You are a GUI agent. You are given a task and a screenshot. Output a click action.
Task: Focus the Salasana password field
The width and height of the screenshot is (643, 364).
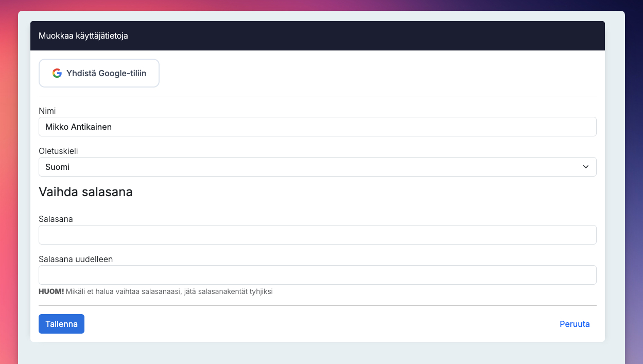(317, 235)
